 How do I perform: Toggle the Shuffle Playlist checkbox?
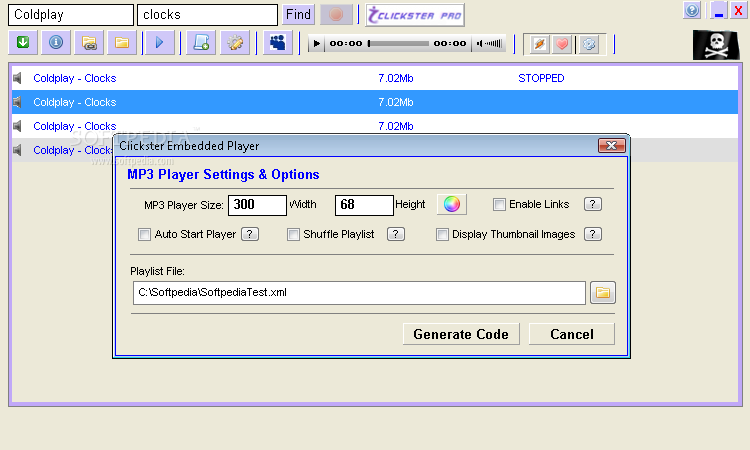pos(293,234)
